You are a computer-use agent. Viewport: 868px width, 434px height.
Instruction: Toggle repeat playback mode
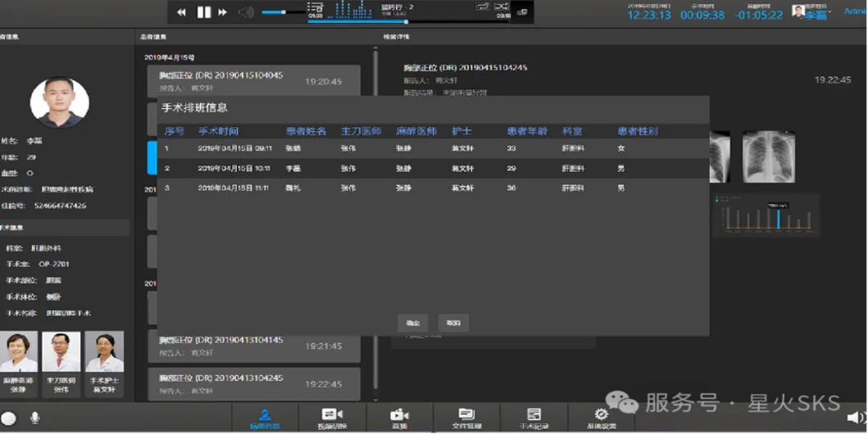482,7
